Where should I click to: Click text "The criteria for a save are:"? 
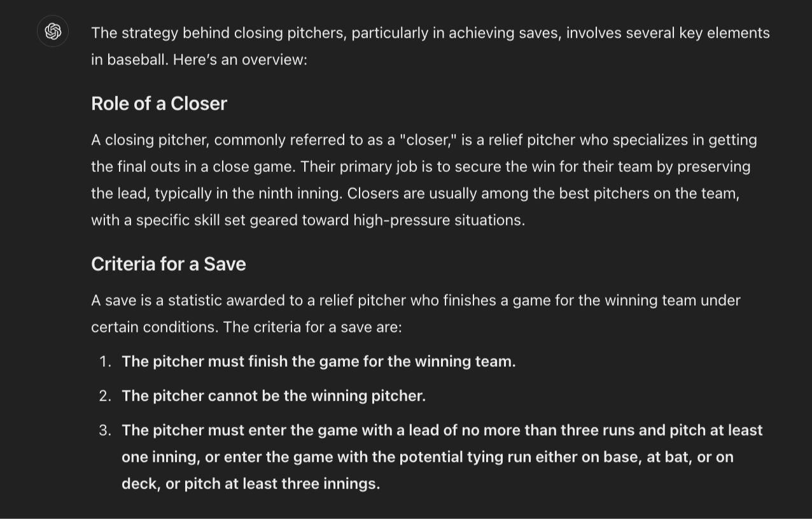point(312,327)
